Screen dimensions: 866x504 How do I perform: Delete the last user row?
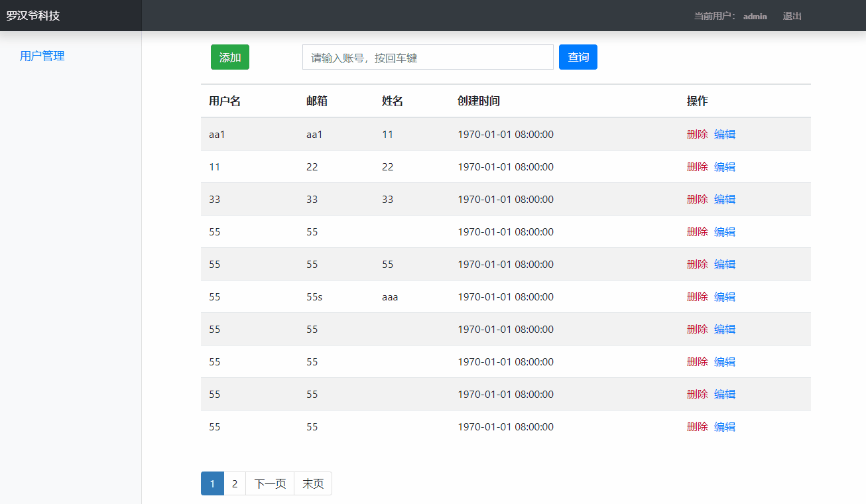coord(698,426)
